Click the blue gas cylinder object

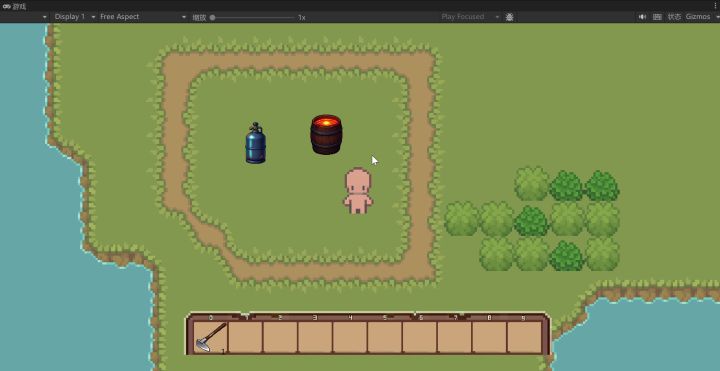coord(255,143)
